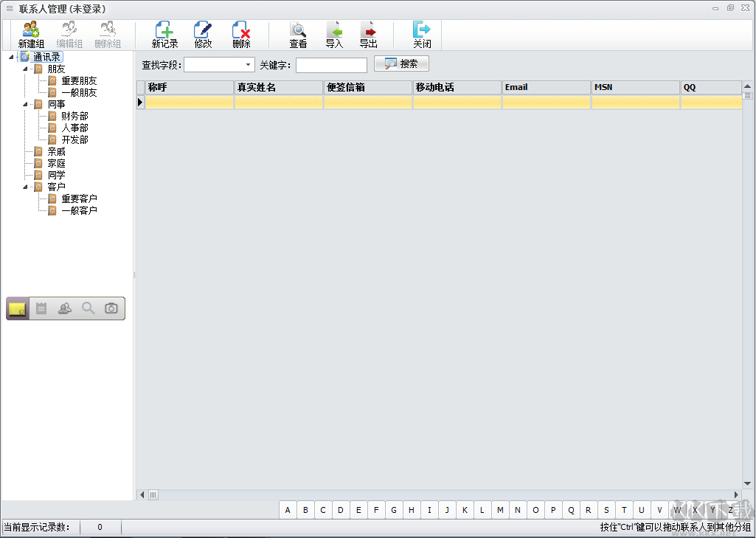Open the 查看 (View) magnifier icon
Viewport: 756px width, 538px height.
298,30
